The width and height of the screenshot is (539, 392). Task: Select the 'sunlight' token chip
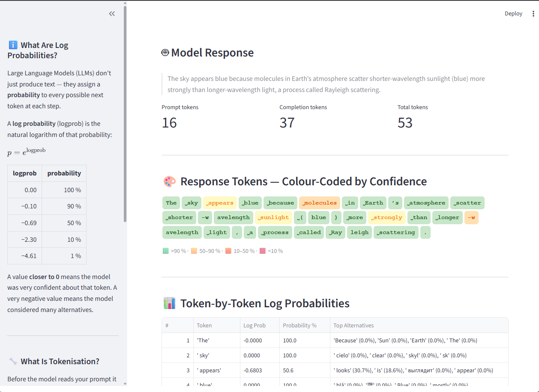pyautogui.click(x=273, y=217)
